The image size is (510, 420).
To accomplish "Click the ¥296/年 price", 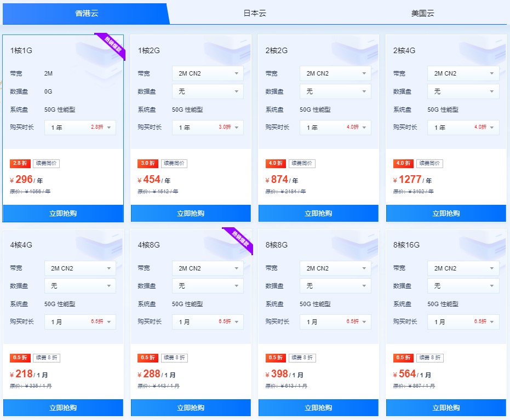I will 26,180.
